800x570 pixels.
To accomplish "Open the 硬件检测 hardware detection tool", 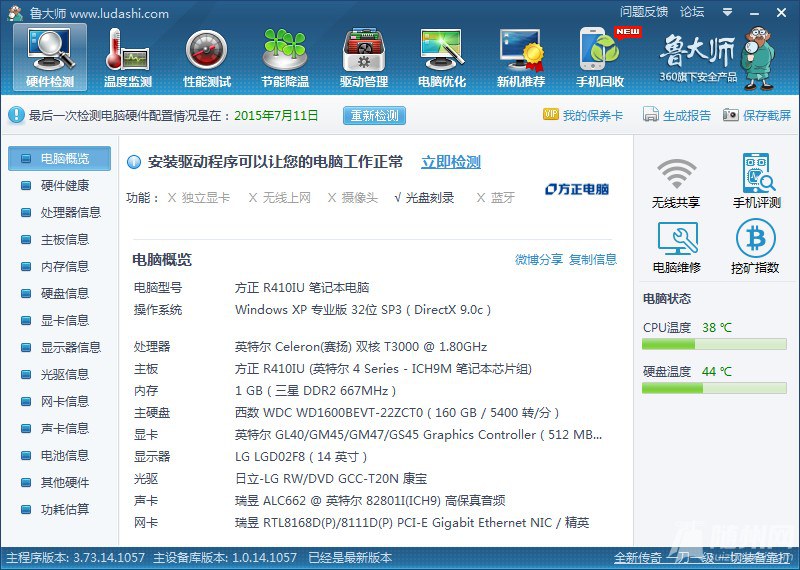I will coord(50,57).
